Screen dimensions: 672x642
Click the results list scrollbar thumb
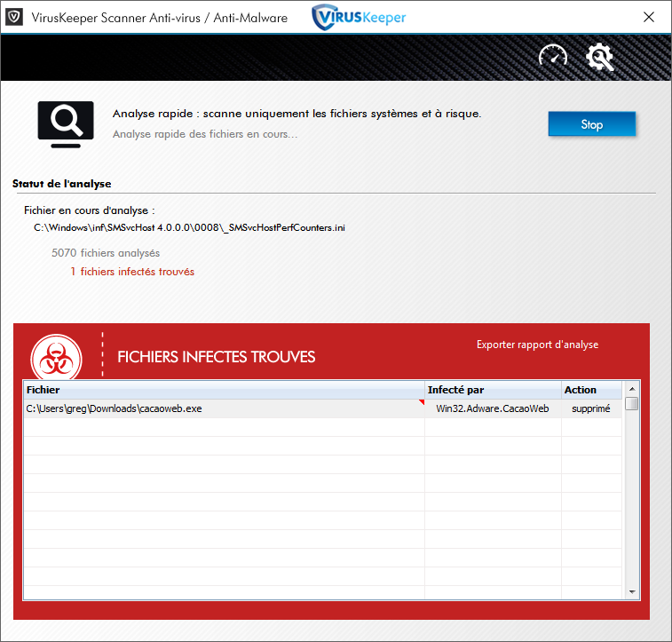pos(632,404)
